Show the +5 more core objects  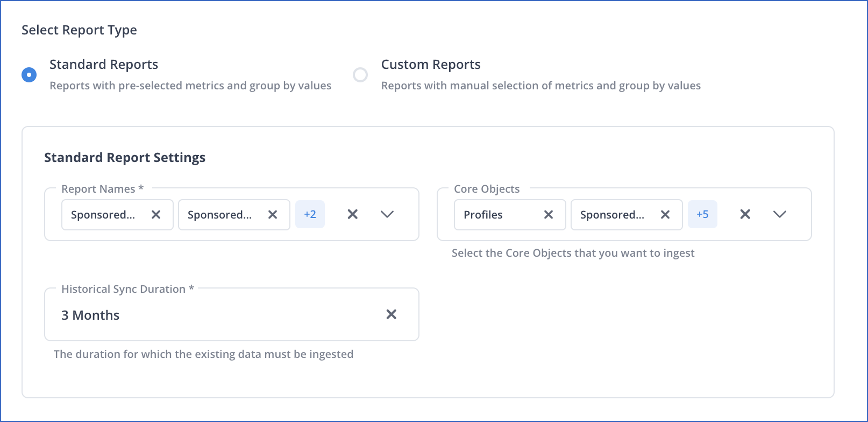click(702, 214)
